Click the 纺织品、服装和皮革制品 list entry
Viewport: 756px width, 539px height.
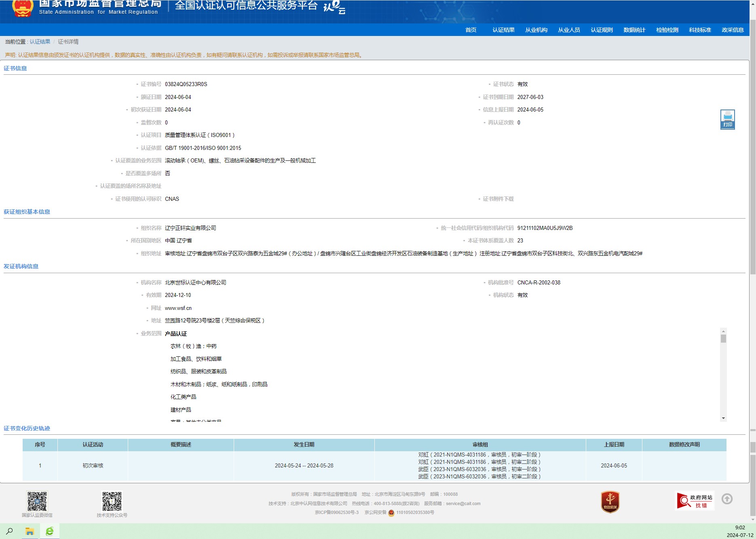(x=199, y=371)
